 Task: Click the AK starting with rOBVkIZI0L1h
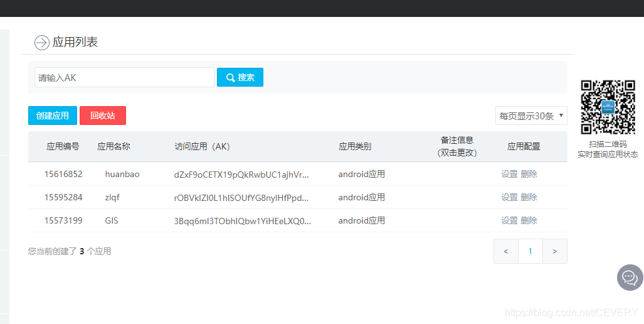tap(241, 198)
